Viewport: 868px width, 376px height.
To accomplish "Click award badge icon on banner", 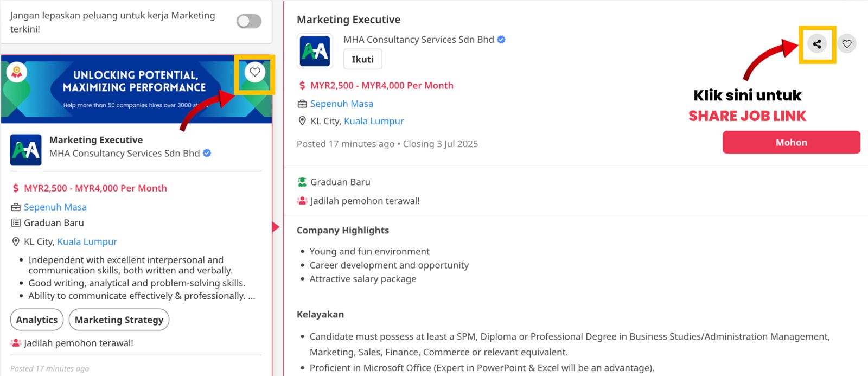I will pos(17,72).
